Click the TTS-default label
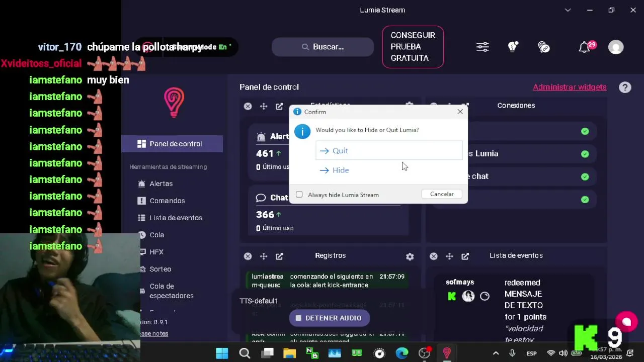This screenshot has height=362, width=644. (x=258, y=301)
